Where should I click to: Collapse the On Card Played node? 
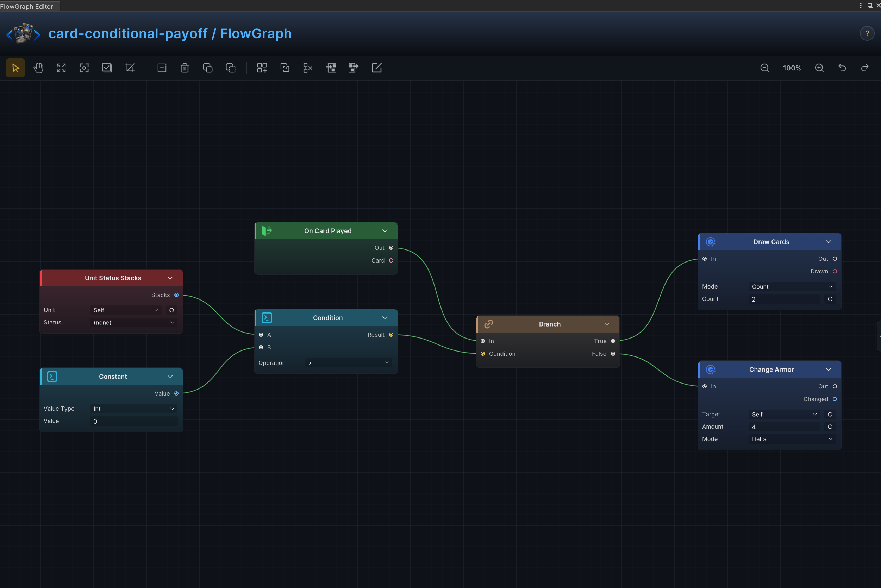[x=385, y=230]
